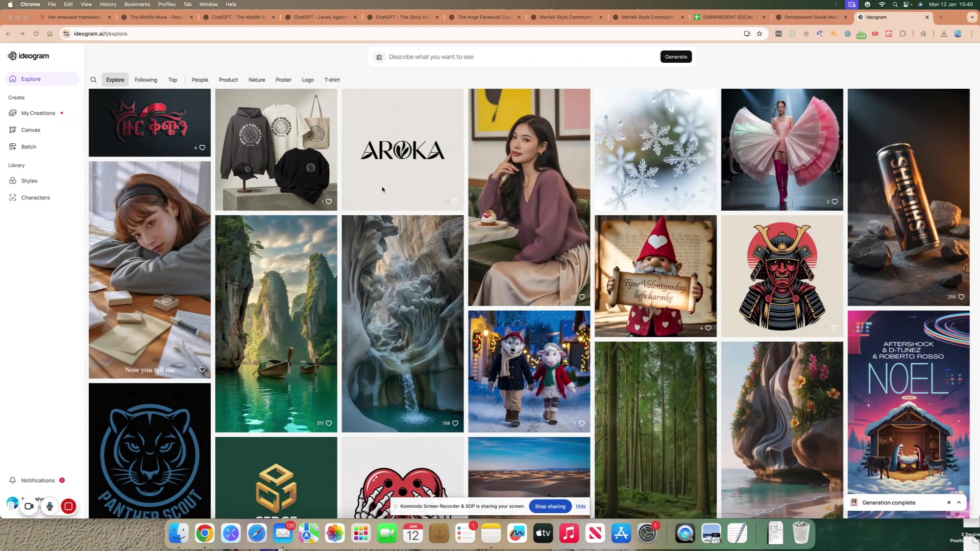980x551 pixels.
Task: Like the AROKA logo image
Action: pyautogui.click(x=455, y=202)
